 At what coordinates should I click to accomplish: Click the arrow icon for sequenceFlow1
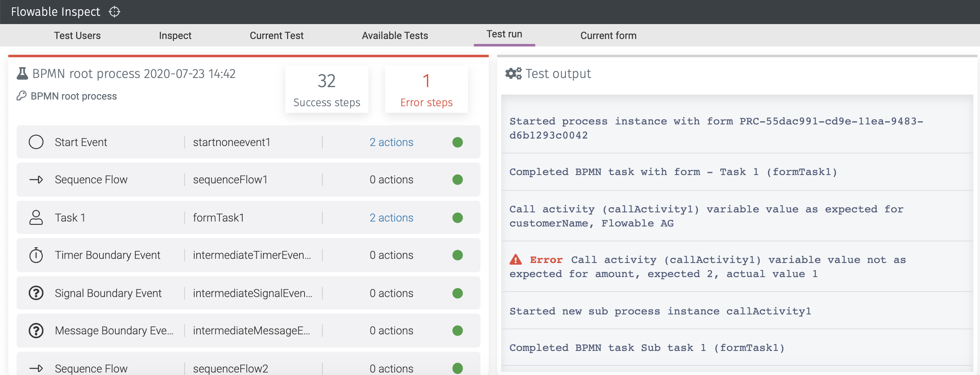coord(37,180)
